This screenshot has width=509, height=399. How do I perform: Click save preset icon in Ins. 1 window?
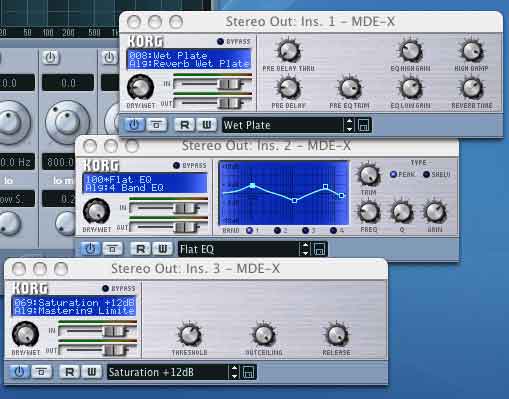(363, 126)
